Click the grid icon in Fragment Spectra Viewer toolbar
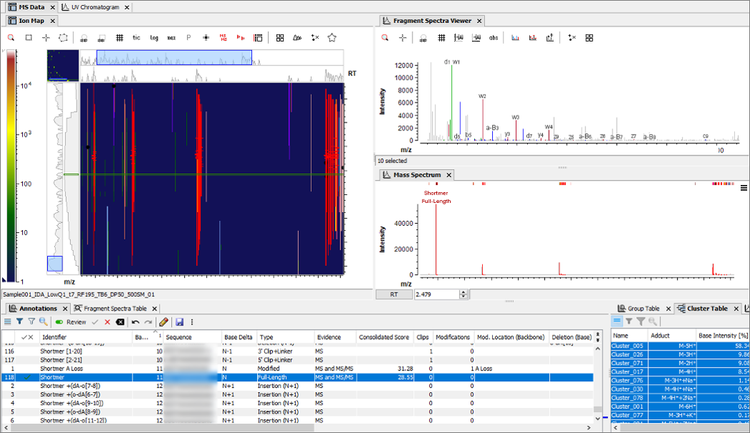 pyautogui.click(x=441, y=38)
